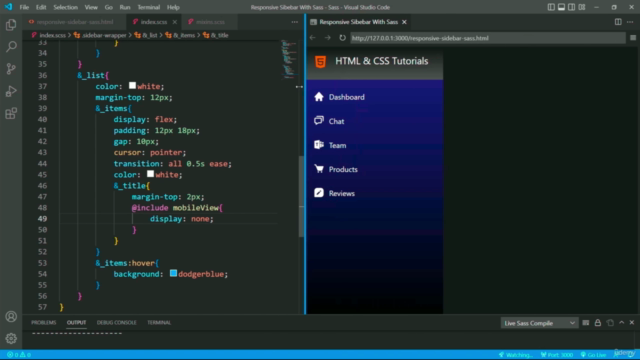640x360 pixels.
Task: Open white color swatch on line 45
Action: pos(150,174)
